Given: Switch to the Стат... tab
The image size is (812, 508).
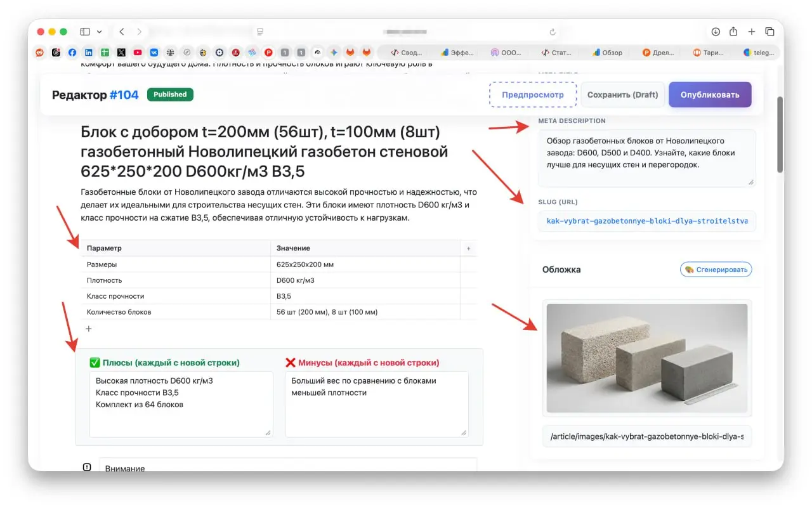Looking at the screenshot, I should (x=556, y=53).
